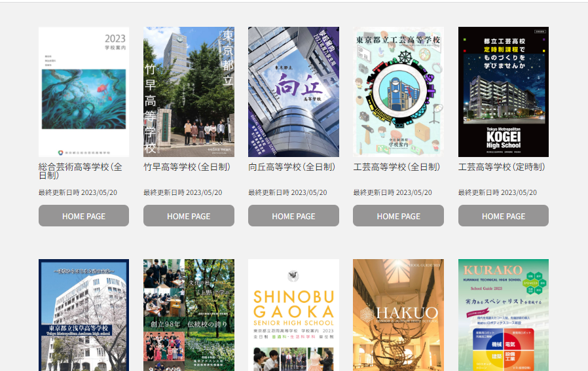Screen dimensions: 588x371
Task: Click update date under 工芸高等学校(全日制)
Action: (x=392, y=192)
